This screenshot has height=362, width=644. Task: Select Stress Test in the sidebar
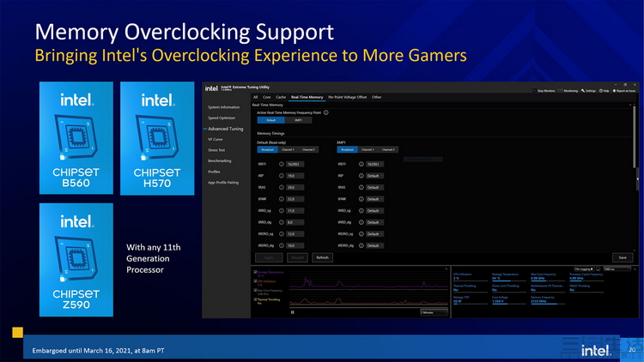(216, 149)
